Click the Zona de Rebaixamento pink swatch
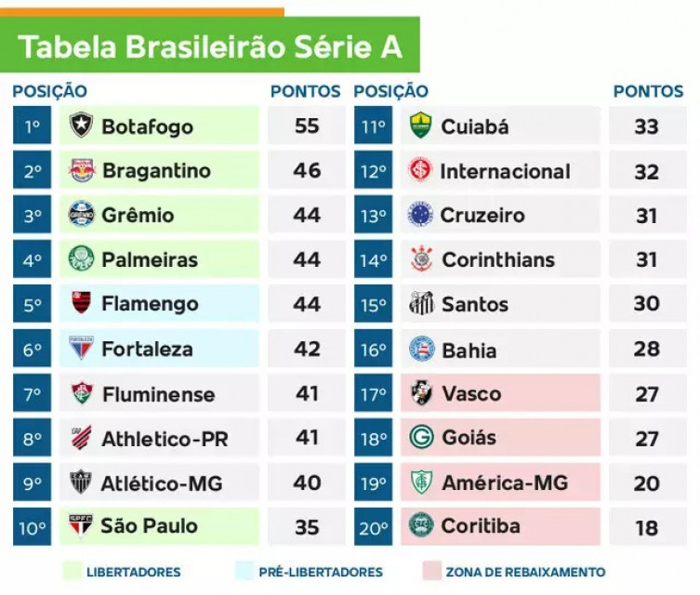 click(x=431, y=571)
